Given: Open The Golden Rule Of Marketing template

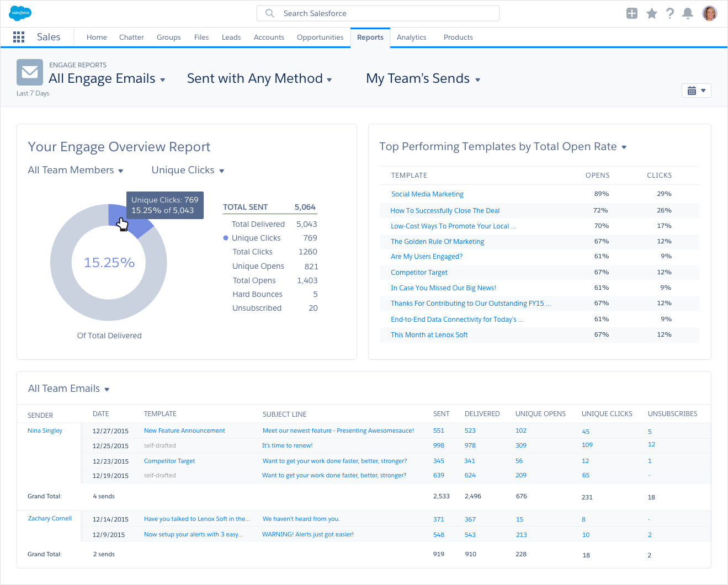Looking at the screenshot, I should click(x=437, y=242).
